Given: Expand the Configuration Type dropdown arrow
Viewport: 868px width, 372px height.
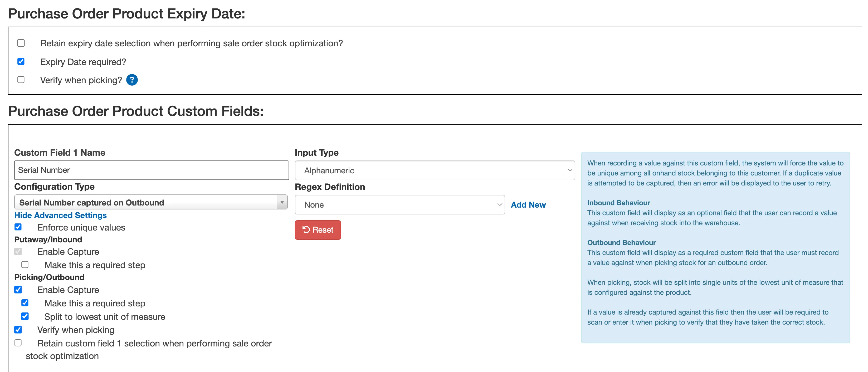Looking at the screenshot, I should 282,202.
